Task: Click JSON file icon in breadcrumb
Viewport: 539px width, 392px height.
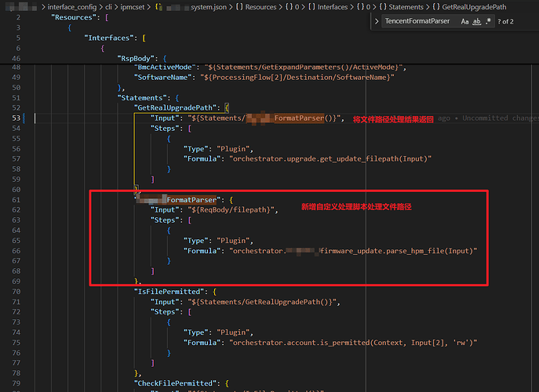Action: (159, 6)
